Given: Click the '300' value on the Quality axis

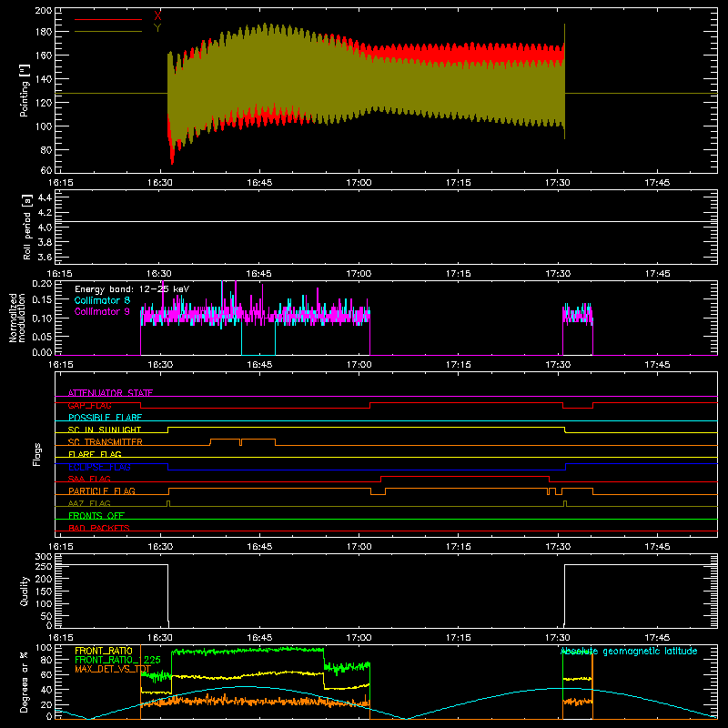Looking at the screenshot, I should [x=44, y=557].
